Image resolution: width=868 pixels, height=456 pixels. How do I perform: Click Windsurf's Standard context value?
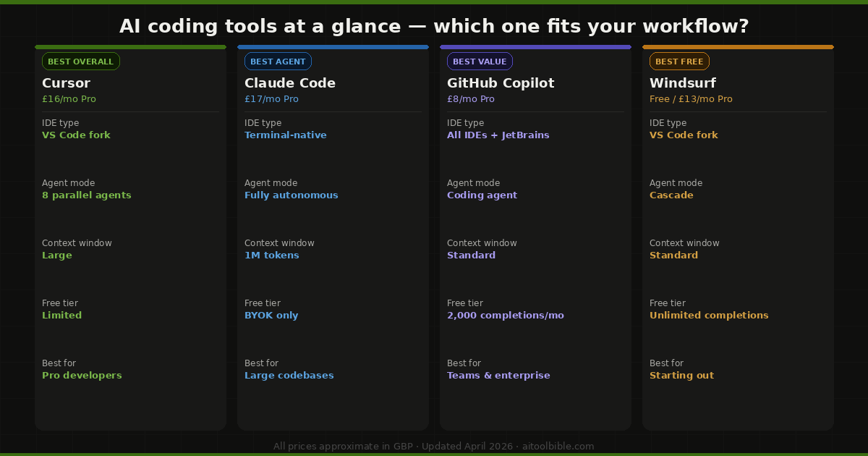click(x=674, y=256)
